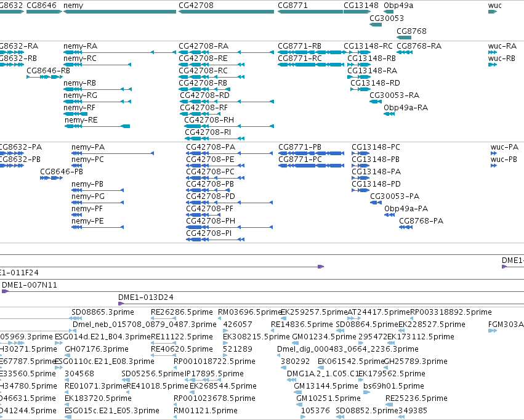Select the nemy gene label
The width and height of the screenshot is (524, 420).
[x=73, y=6]
